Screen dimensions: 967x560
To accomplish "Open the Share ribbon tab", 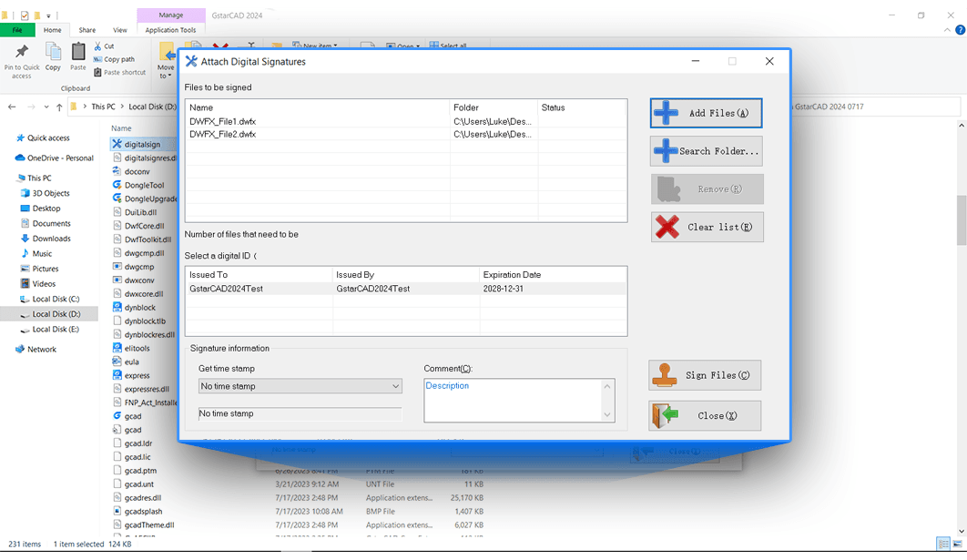I will click(x=87, y=30).
